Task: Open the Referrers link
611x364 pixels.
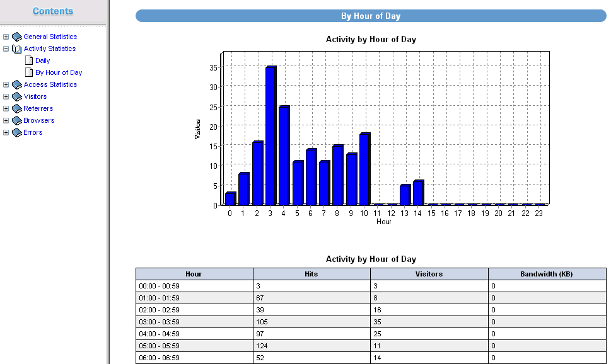Action: 38,108
